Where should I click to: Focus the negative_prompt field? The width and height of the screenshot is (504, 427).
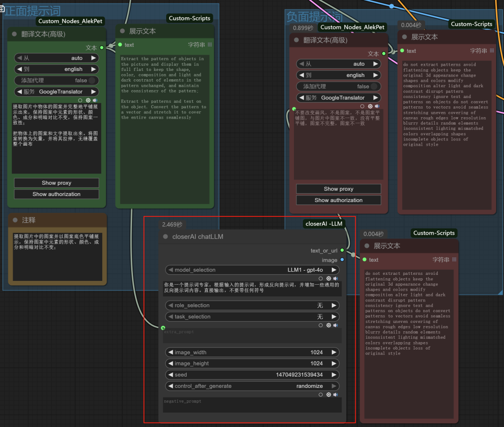(x=252, y=405)
